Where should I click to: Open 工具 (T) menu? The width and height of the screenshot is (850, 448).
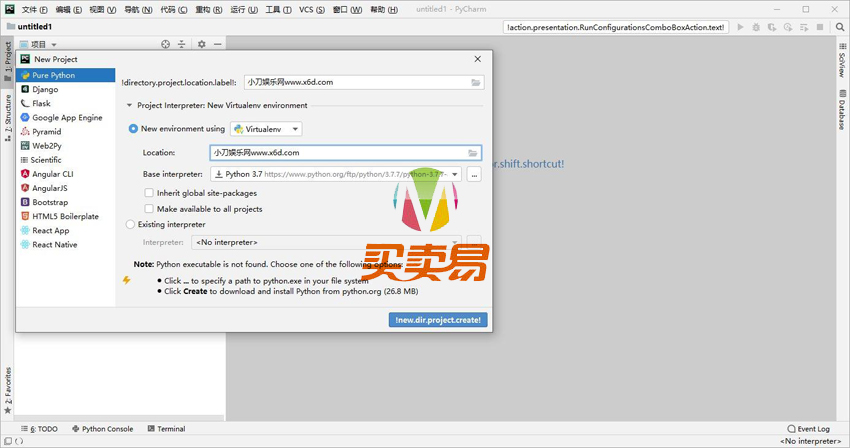278,9
